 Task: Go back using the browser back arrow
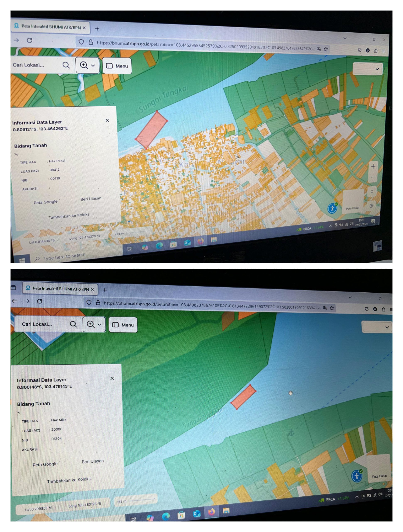tap(15, 301)
